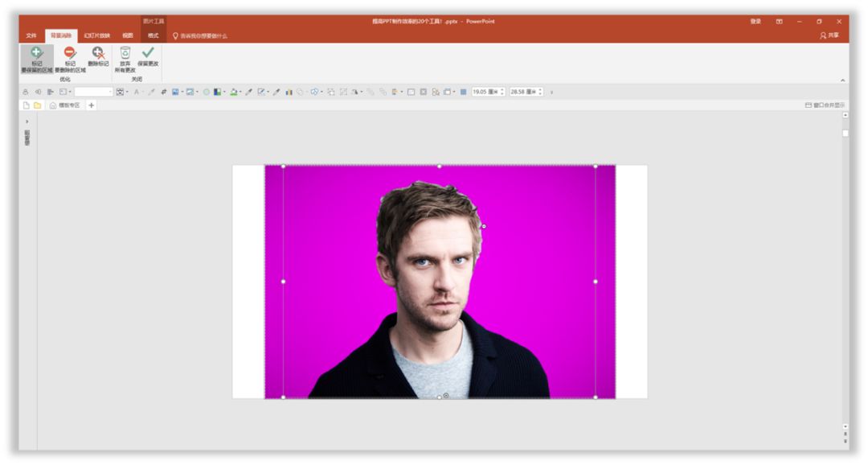
Task: Open the empty combo box in quick toolbar
Action: click(x=93, y=92)
